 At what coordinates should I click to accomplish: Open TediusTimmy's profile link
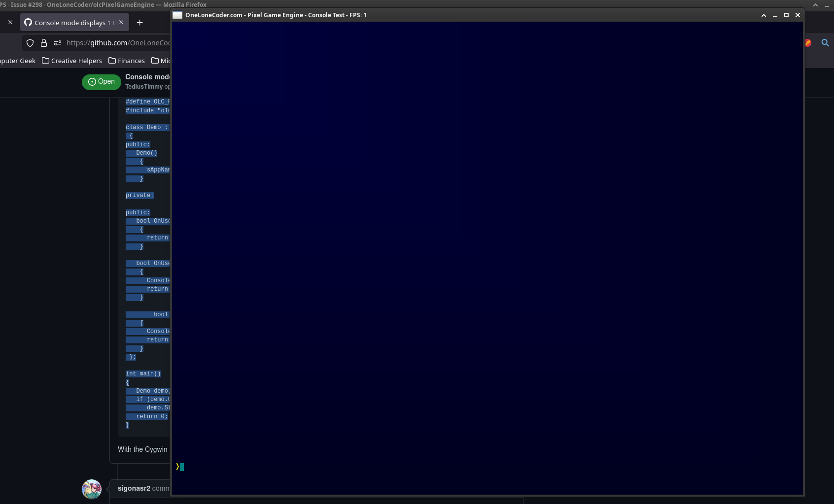click(x=143, y=87)
